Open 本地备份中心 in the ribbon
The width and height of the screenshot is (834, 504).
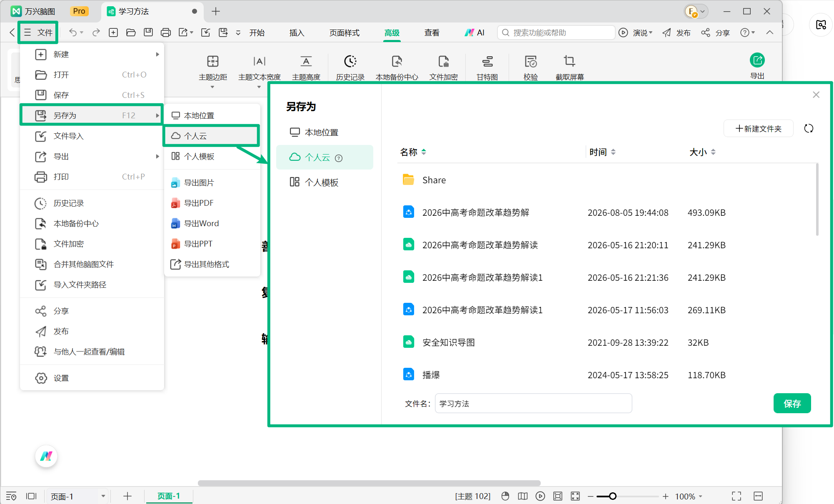[x=397, y=68]
